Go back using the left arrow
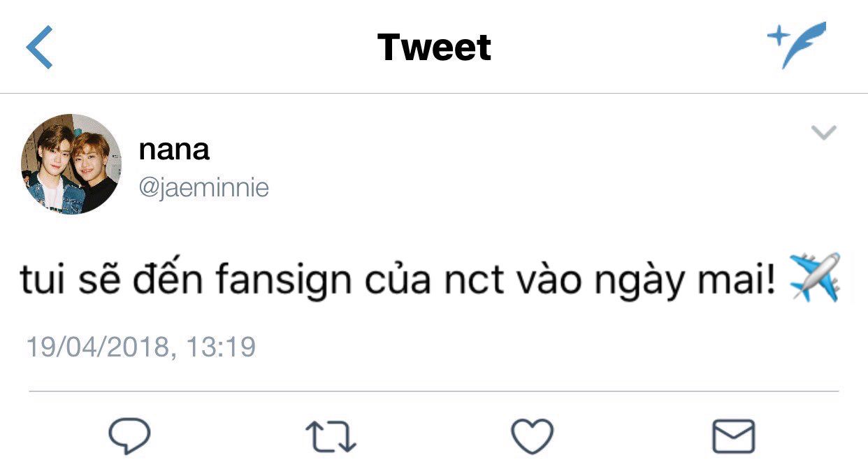Image resolution: width=868 pixels, height=476 pixels. (39, 48)
